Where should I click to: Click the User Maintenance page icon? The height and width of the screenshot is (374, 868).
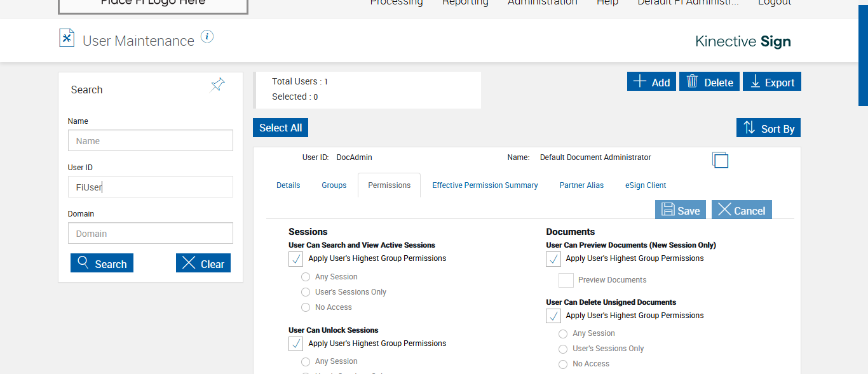[67, 38]
